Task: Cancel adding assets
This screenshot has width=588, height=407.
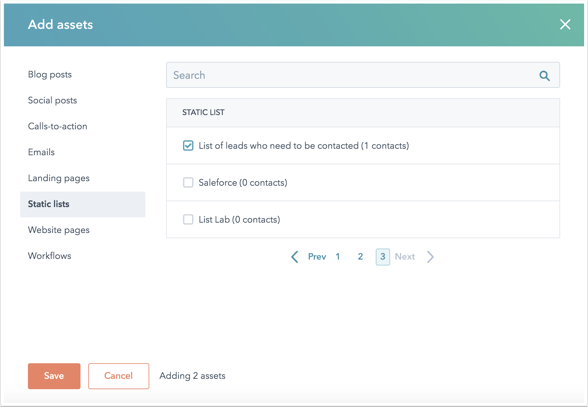Action: (x=118, y=376)
